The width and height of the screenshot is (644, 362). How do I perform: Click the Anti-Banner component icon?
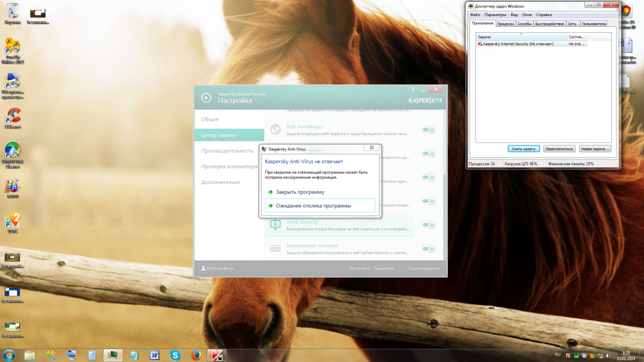tap(275, 225)
